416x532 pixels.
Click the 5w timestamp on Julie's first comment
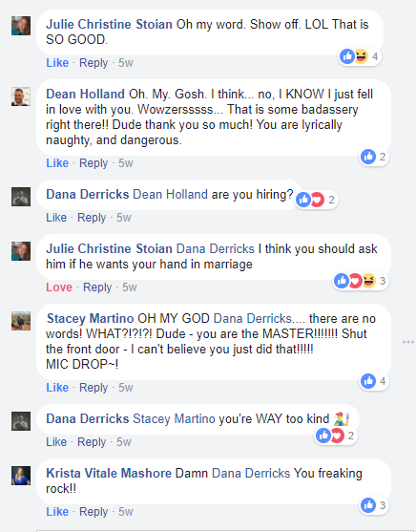[126, 63]
